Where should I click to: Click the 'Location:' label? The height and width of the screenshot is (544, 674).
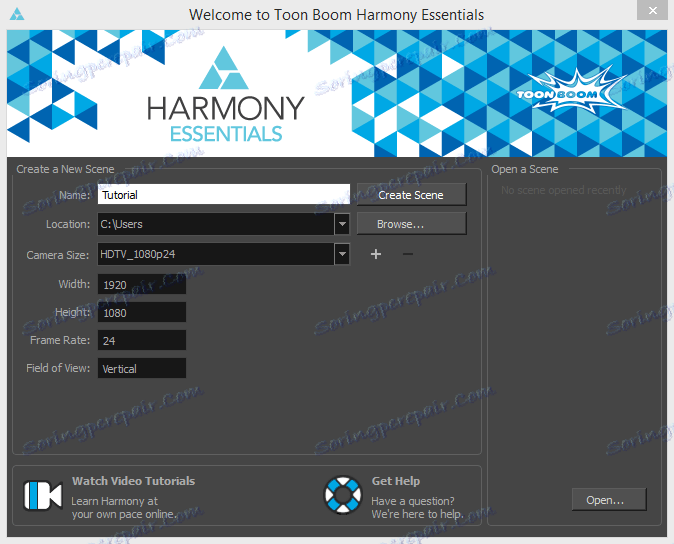68,224
